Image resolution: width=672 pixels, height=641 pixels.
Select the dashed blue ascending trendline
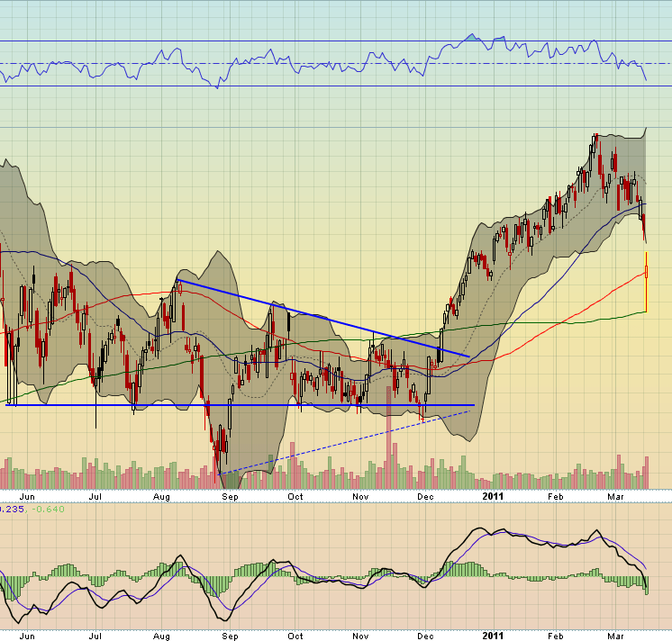(345, 442)
